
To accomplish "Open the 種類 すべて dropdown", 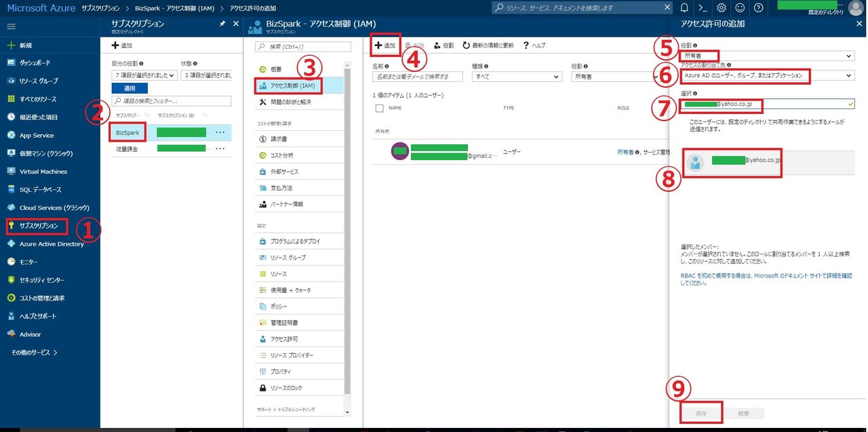I will pyautogui.click(x=517, y=77).
